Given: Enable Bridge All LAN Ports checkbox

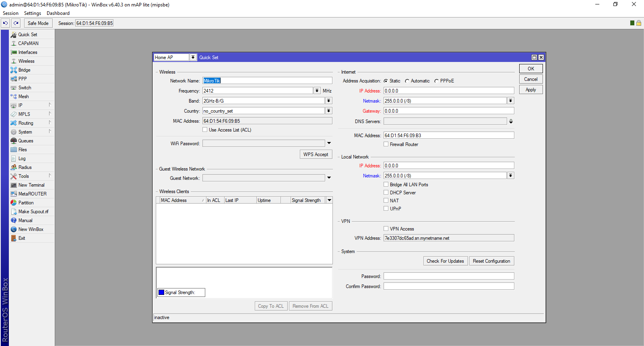Looking at the screenshot, I should point(386,184).
